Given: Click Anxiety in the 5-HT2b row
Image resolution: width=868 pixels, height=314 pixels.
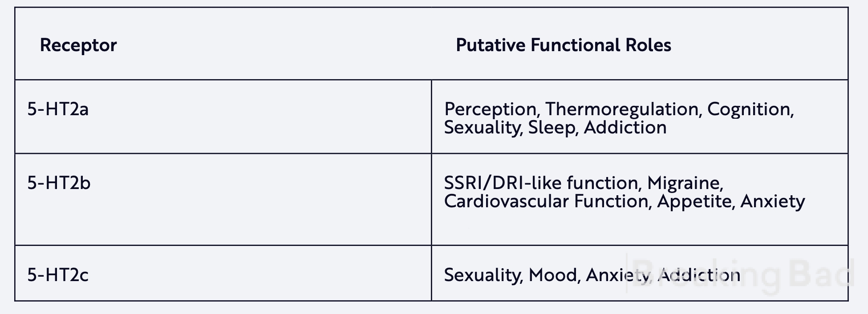Looking at the screenshot, I should (x=773, y=201).
